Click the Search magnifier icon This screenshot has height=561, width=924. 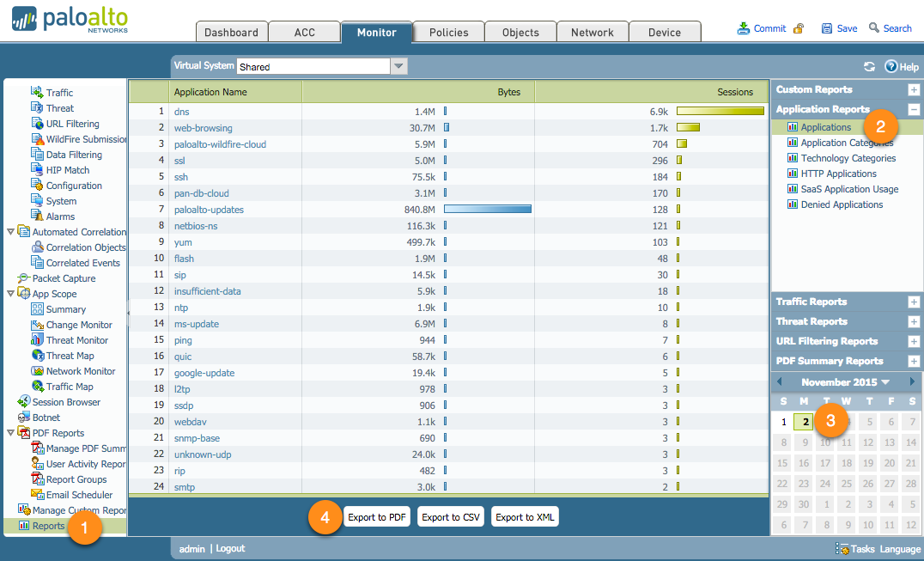[x=874, y=28]
